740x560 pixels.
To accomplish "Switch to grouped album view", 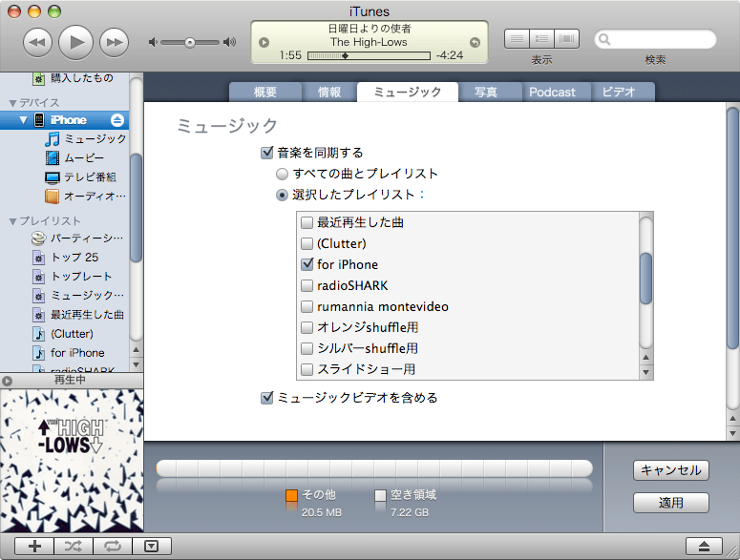I will [541, 39].
